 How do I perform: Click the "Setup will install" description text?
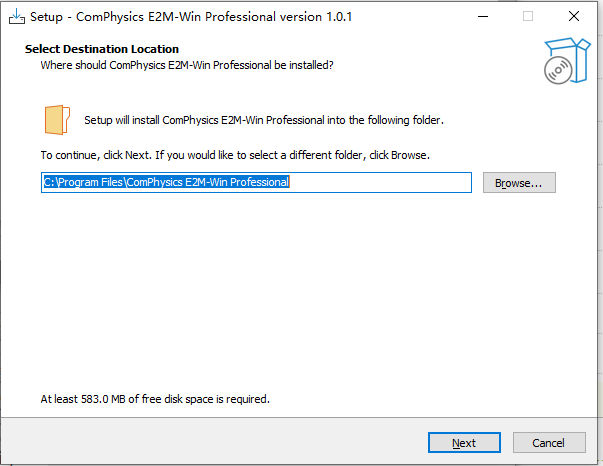pos(263,120)
